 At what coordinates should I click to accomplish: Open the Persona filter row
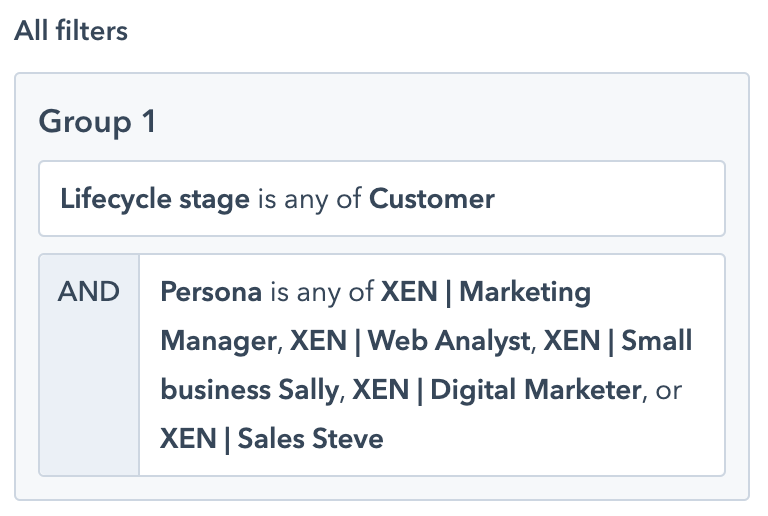coord(431,365)
